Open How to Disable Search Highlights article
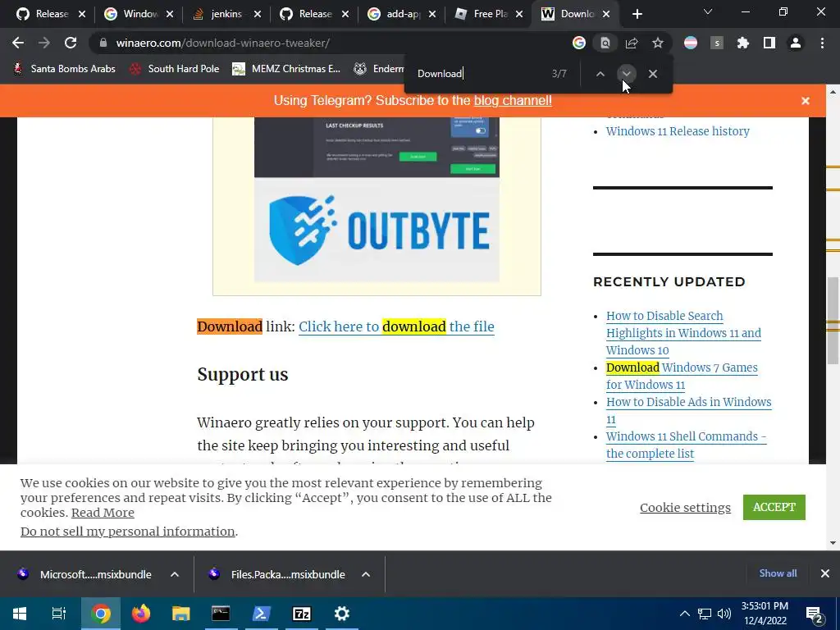 click(683, 333)
